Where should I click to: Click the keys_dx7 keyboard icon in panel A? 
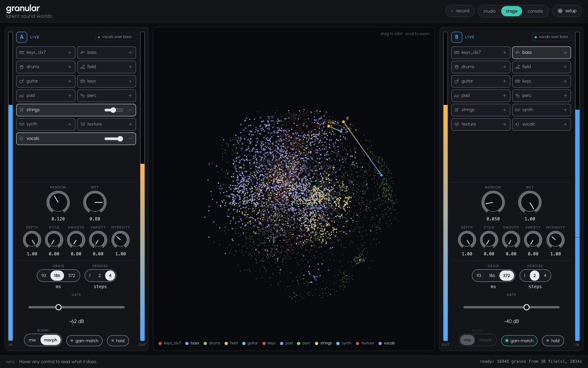[22, 53]
